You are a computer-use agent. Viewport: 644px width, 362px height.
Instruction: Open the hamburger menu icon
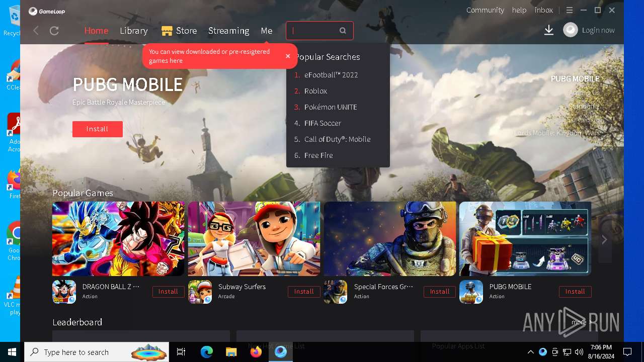[x=570, y=10]
